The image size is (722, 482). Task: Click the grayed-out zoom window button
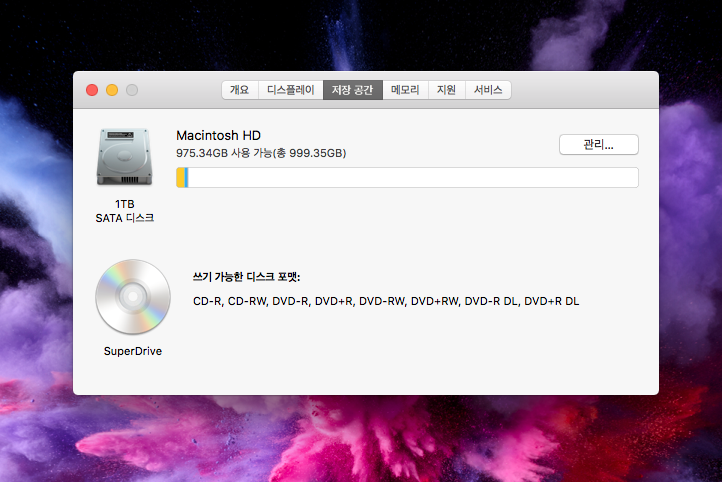tap(132, 90)
